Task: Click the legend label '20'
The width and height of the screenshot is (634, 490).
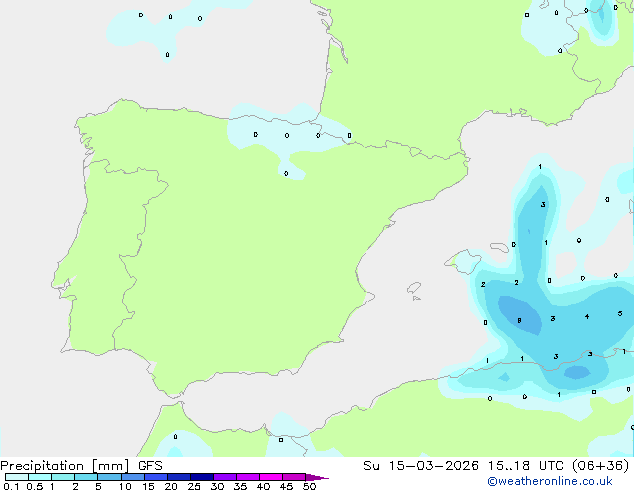Action: 171,486
